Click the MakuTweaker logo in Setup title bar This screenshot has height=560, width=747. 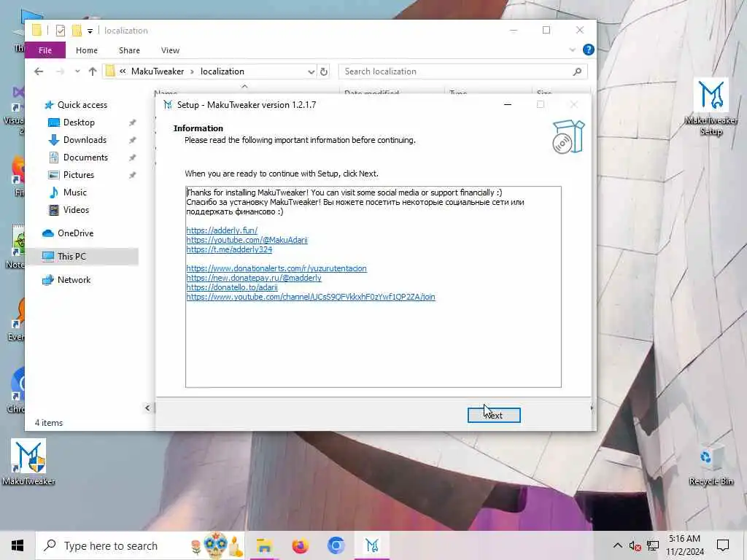pos(168,105)
